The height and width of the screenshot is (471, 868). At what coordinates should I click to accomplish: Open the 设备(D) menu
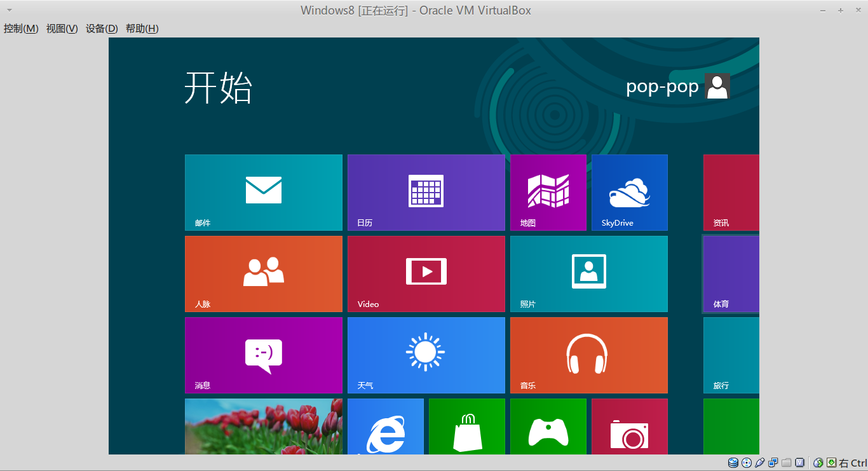(102, 29)
